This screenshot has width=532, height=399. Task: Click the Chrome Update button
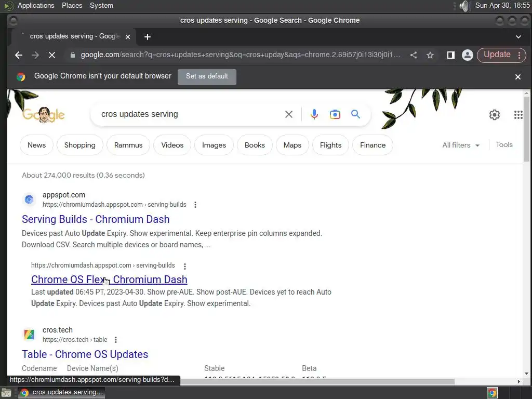497,55
